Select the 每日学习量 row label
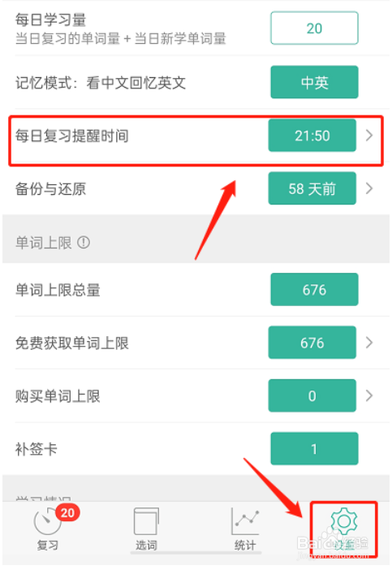The height and width of the screenshot is (570, 392). click(50, 19)
